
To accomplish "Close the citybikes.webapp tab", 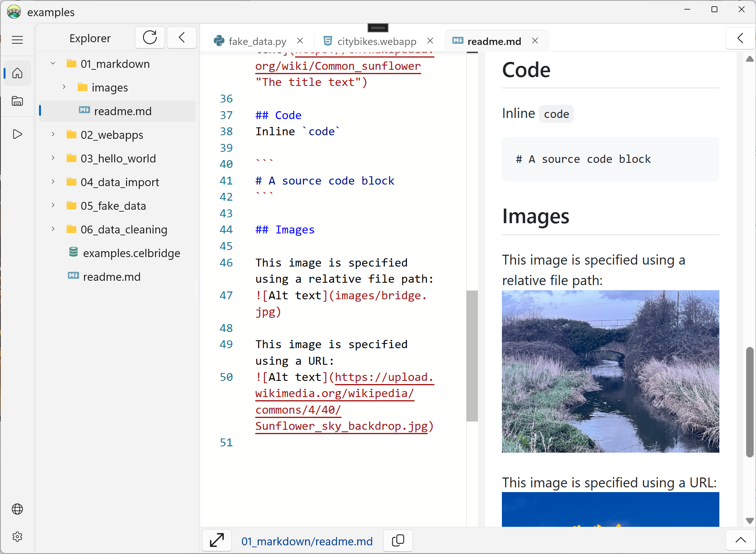I will pos(430,41).
